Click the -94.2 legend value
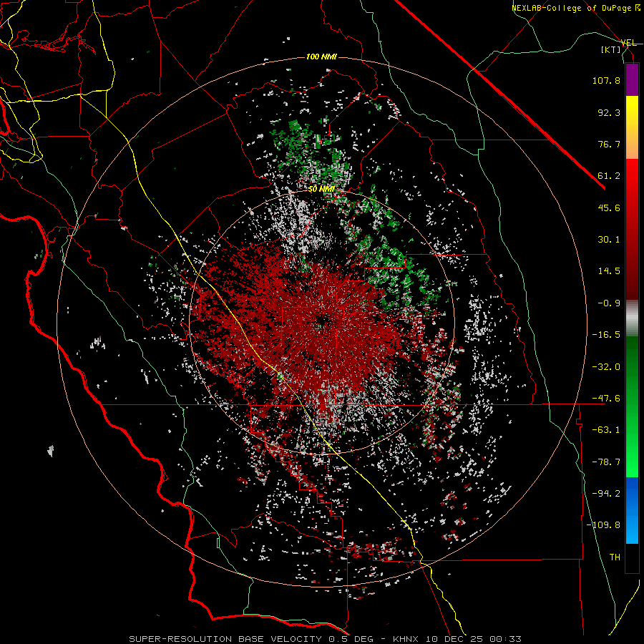Image resolution: width=644 pixels, height=644 pixels. [x=606, y=494]
